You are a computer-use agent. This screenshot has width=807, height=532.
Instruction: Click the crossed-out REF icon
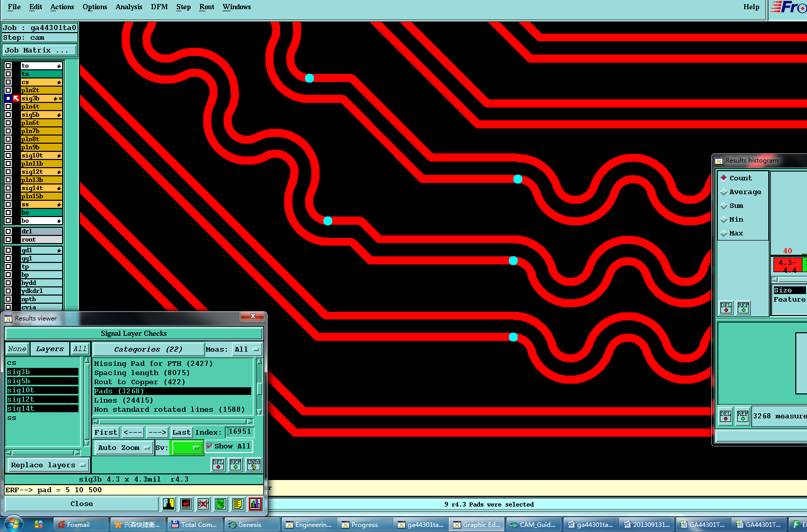203,504
